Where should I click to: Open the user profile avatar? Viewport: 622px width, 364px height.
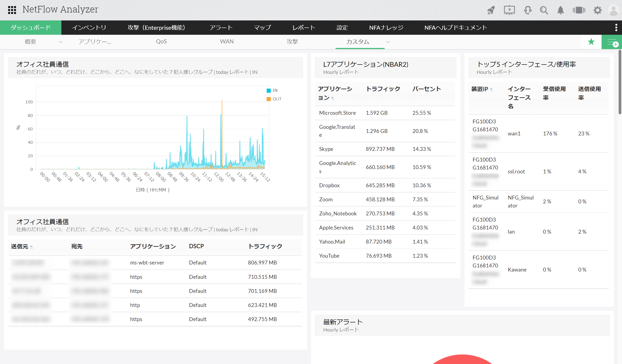pos(614,10)
